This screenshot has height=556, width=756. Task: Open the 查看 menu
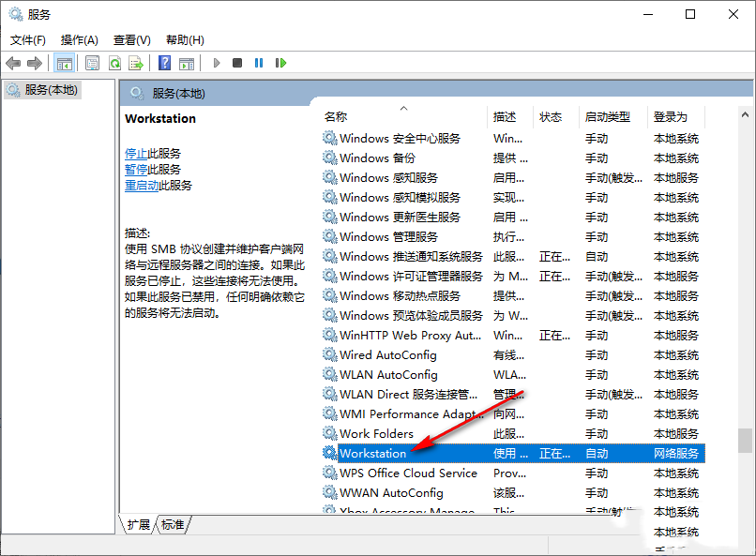click(130, 40)
